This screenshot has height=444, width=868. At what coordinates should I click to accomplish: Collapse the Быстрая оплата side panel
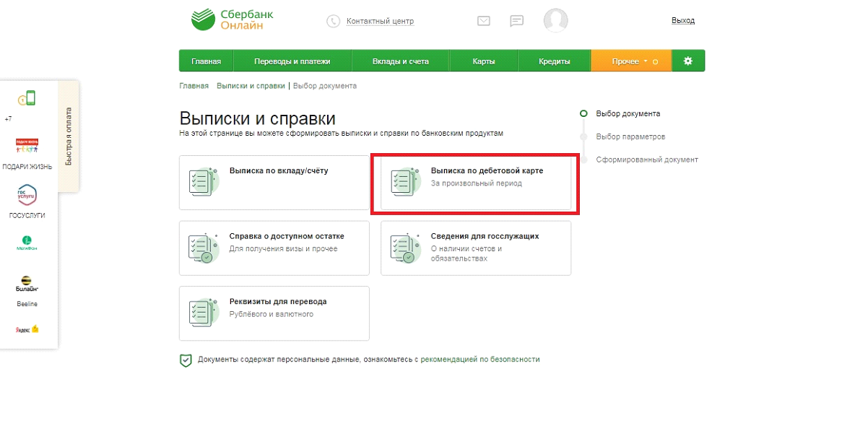pyautogui.click(x=69, y=136)
